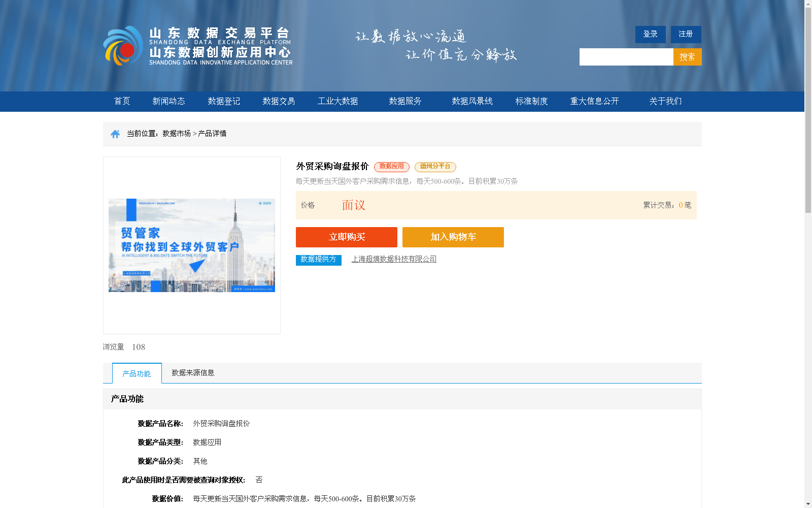The height and width of the screenshot is (508, 812).
Task: Select the 产品功能 tab
Action: (137, 373)
